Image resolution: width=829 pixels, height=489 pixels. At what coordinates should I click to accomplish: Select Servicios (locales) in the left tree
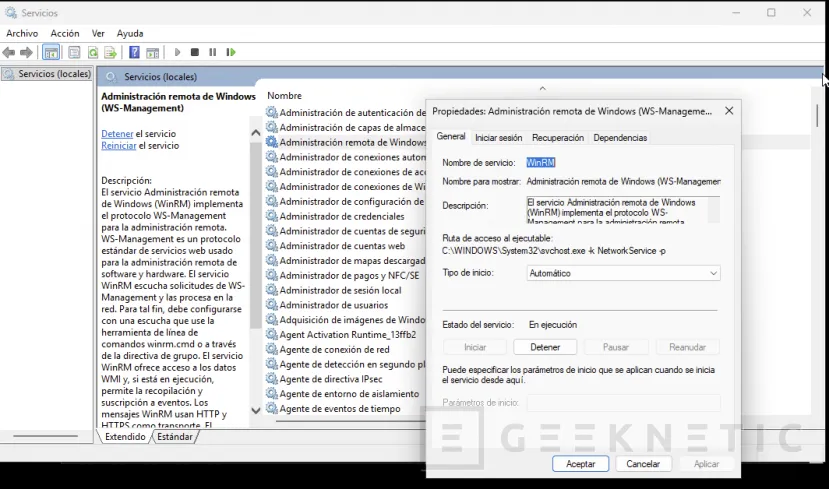pyautogui.click(x=48, y=74)
